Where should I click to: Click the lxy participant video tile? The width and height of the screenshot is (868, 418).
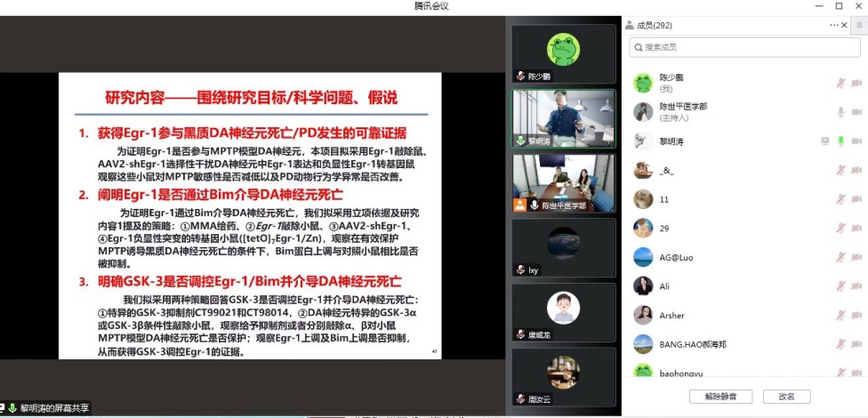(564, 247)
